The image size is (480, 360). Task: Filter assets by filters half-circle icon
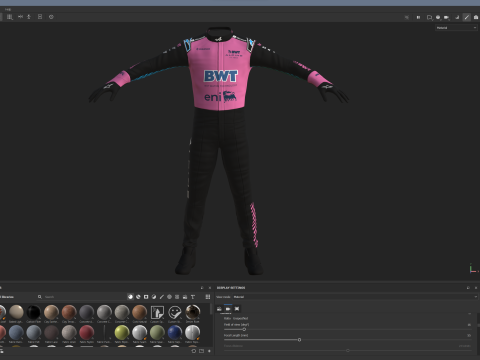coord(154,297)
